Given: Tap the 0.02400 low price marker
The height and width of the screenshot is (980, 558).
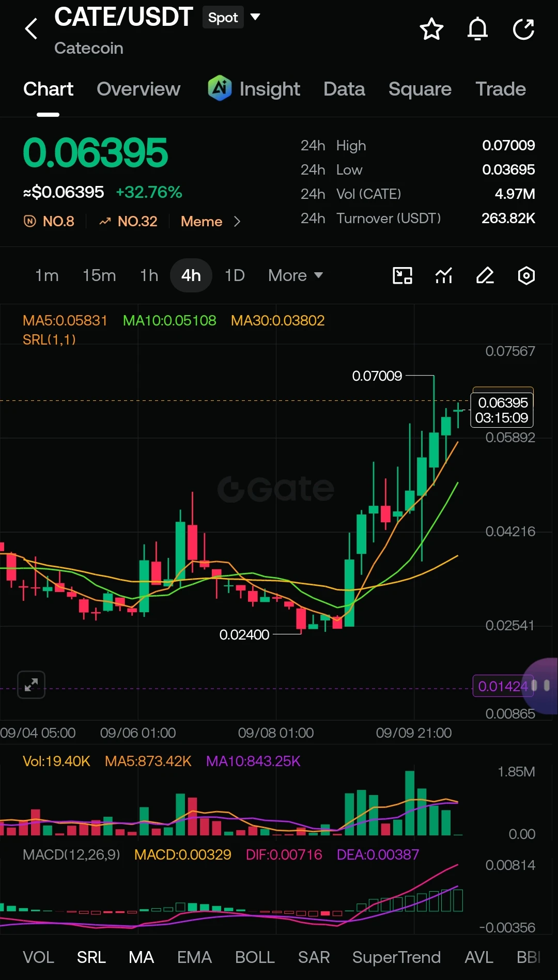Looking at the screenshot, I should coord(244,634).
